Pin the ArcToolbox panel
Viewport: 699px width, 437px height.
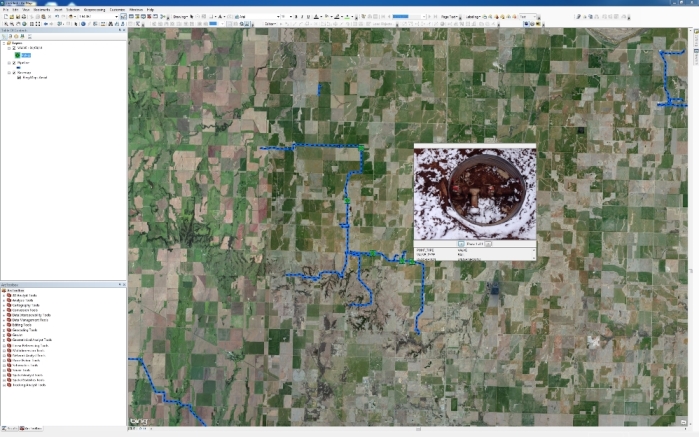tap(120, 284)
